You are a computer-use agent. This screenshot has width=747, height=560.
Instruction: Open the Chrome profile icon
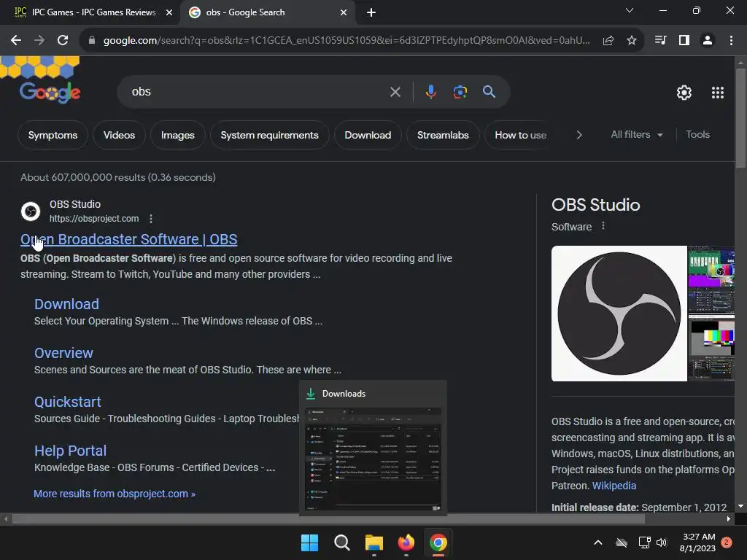(708, 41)
